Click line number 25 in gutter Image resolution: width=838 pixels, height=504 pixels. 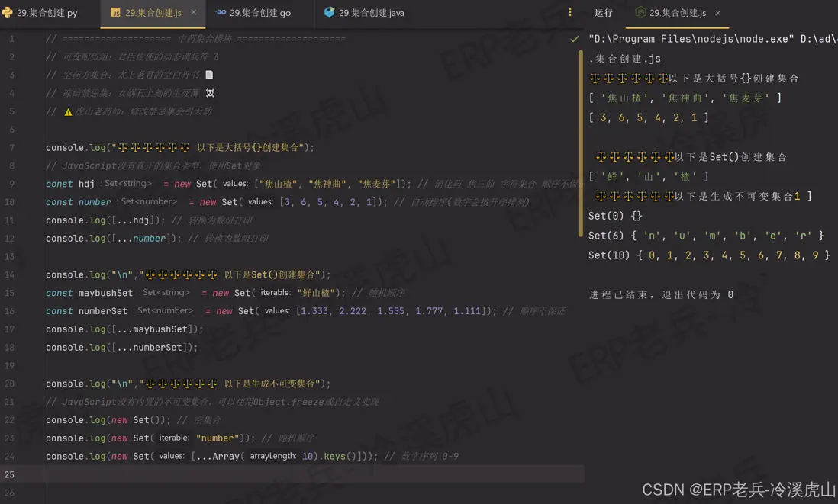click(9, 474)
